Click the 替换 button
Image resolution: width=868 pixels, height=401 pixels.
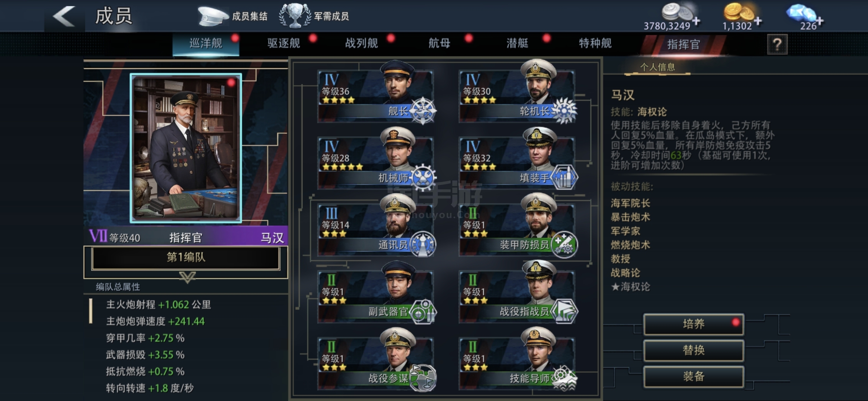coord(694,350)
